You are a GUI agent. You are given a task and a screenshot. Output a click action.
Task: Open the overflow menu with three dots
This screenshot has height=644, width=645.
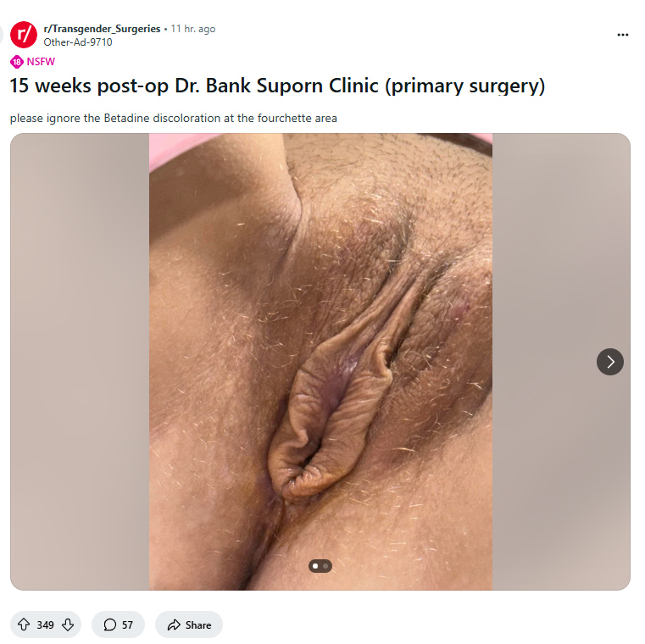point(622,35)
